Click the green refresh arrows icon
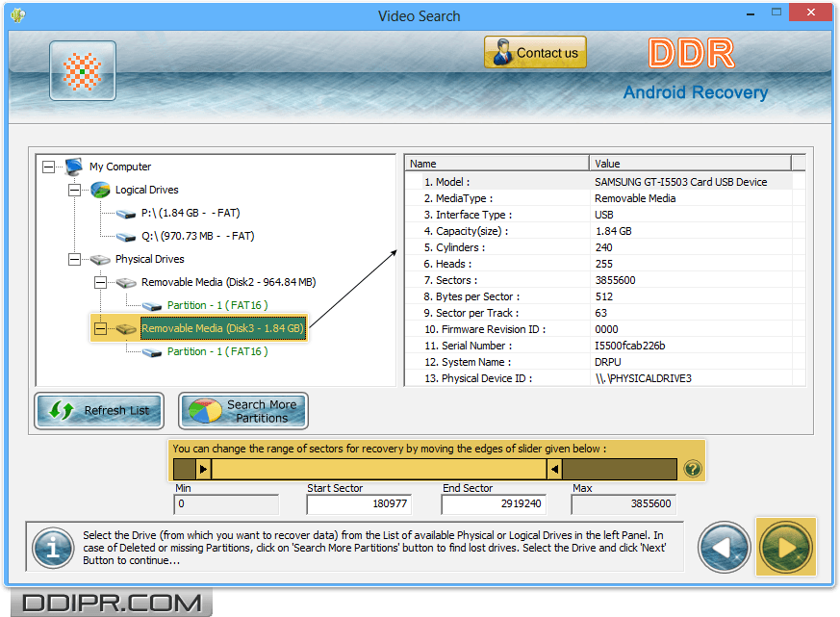 pyautogui.click(x=61, y=411)
